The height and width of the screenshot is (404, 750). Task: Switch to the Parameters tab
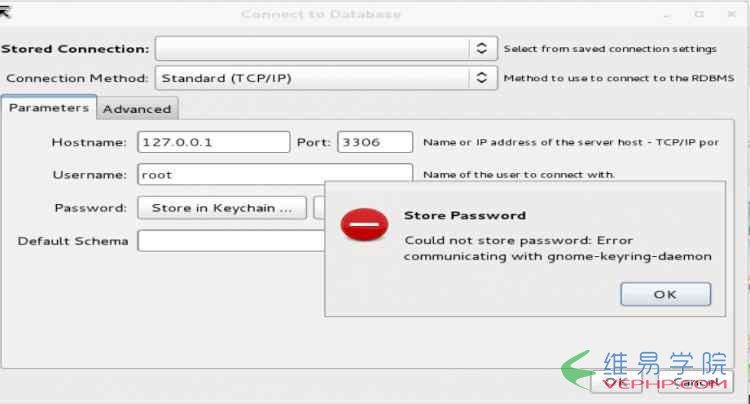(x=49, y=108)
